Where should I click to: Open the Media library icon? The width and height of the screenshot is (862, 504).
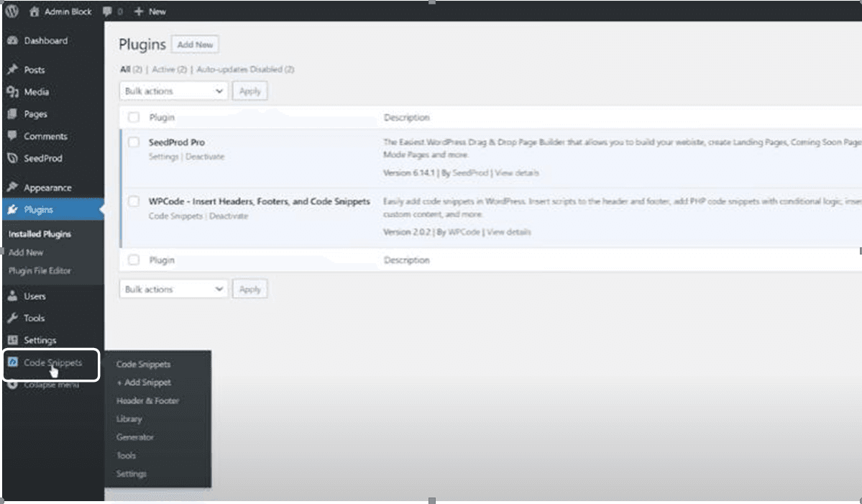coord(12,92)
